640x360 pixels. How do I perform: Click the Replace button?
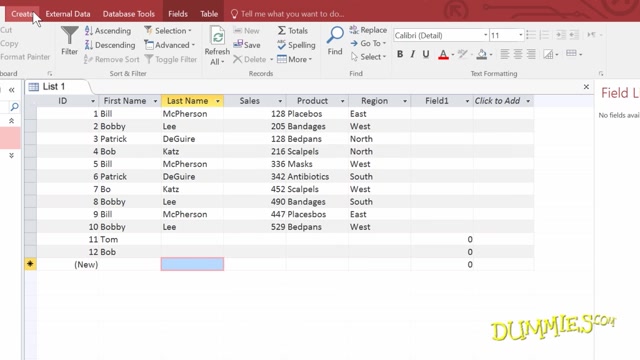(x=368, y=30)
